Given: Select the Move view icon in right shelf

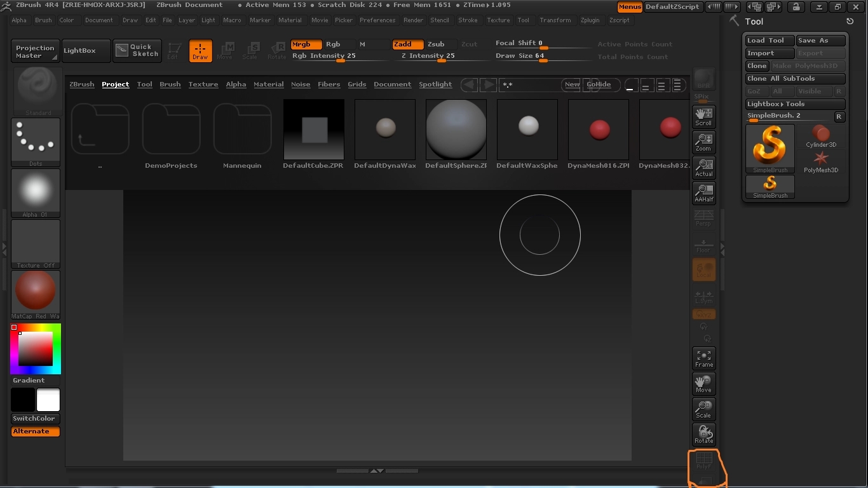Looking at the screenshot, I should (703, 383).
